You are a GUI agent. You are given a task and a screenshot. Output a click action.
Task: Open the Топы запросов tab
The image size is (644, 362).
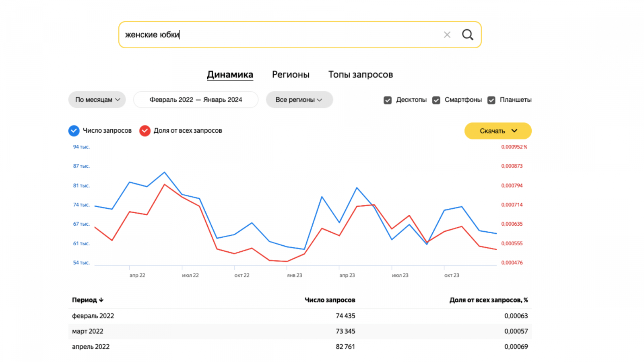pos(360,74)
